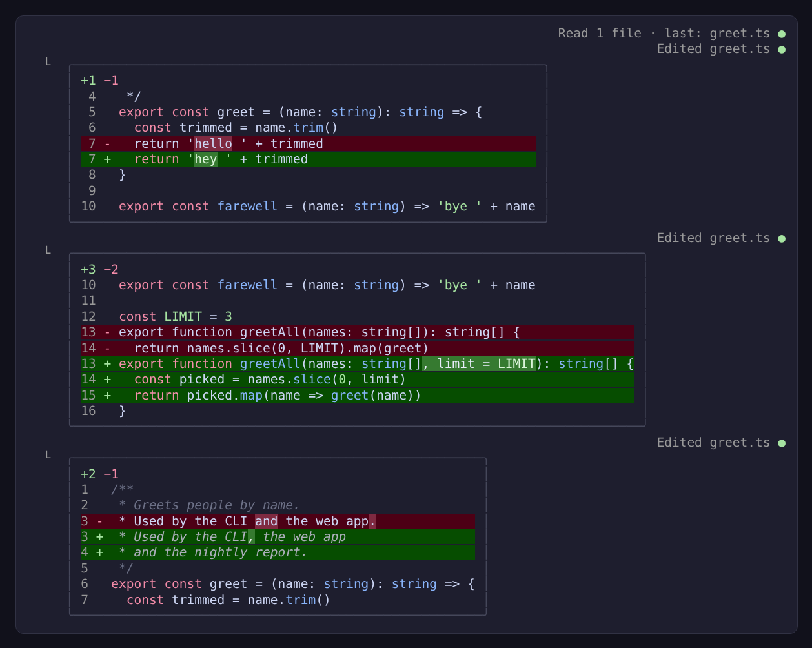Select added line "return picked.map(name => greet(name))"

click(x=357, y=395)
